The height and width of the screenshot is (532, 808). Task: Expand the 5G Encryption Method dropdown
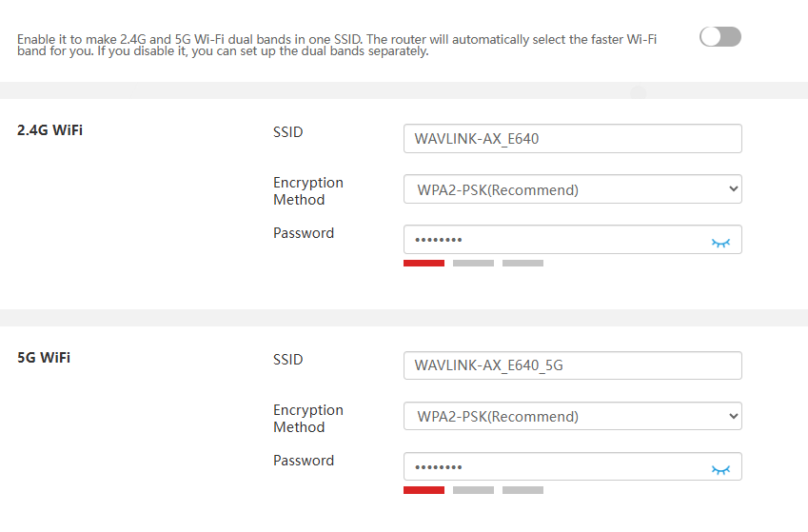point(572,416)
